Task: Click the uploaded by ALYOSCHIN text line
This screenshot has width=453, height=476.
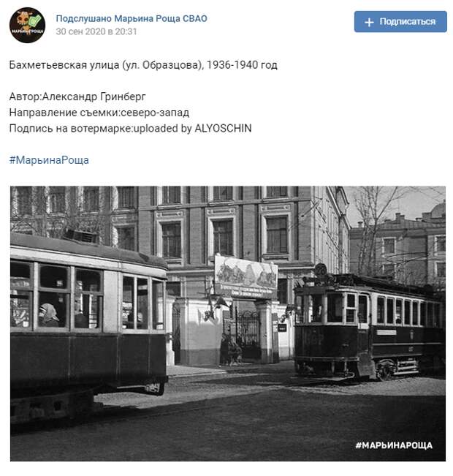Action: click(x=131, y=129)
